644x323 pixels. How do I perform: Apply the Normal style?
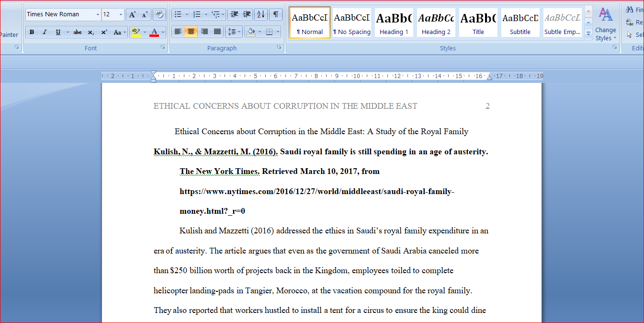pos(310,22)
